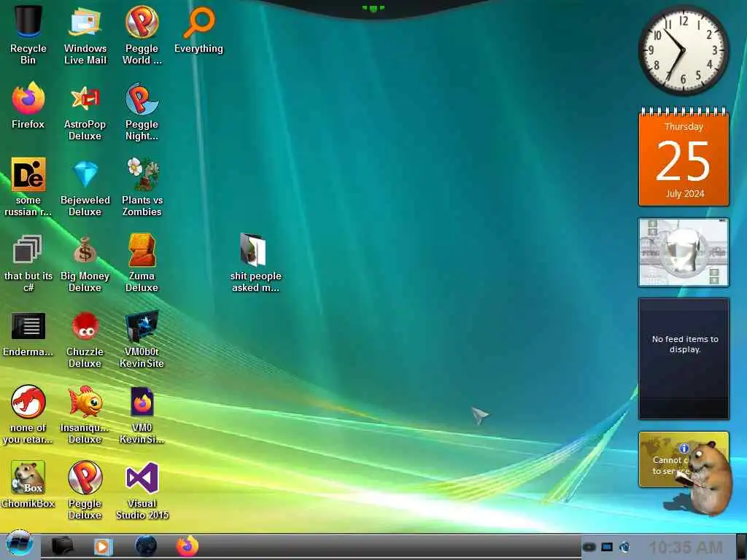
Task: Click the leftmost system tray icon
Action: pos(589,547)
